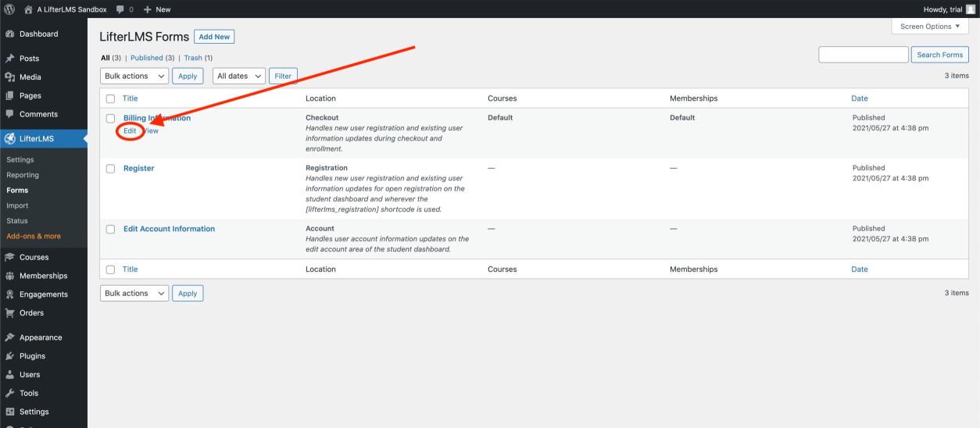980x428 pixels.
Task: Click the top Apply button
Action: pyautogui.click(x=188, y=76)
